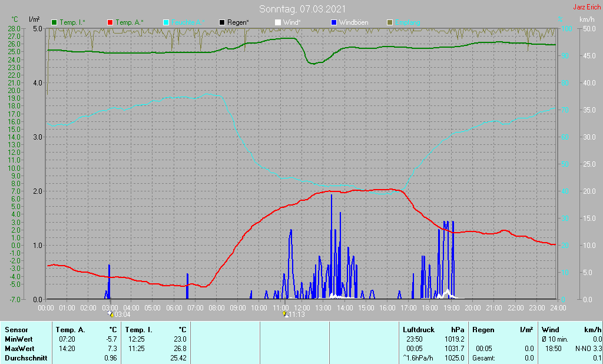603x364 pixels.
Task: Click the '45.0' km/h axis value
Action: (x=589, y=56)
